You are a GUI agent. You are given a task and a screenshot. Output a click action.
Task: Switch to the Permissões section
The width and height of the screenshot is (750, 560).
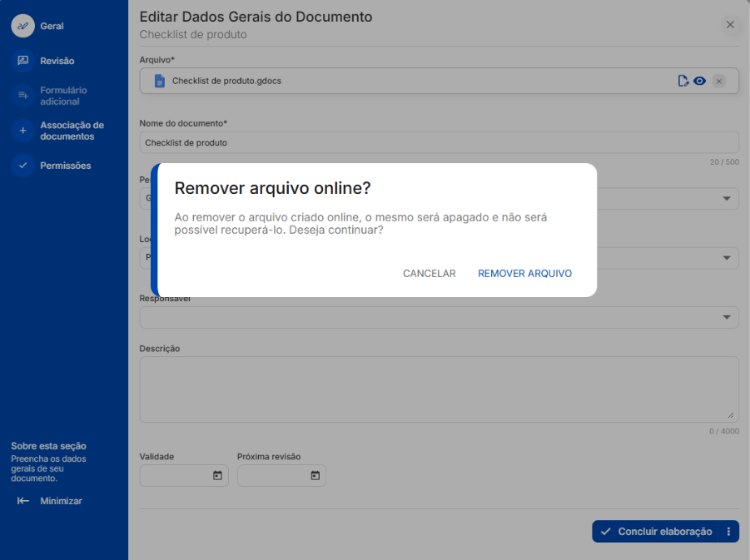tap(65, 166)
